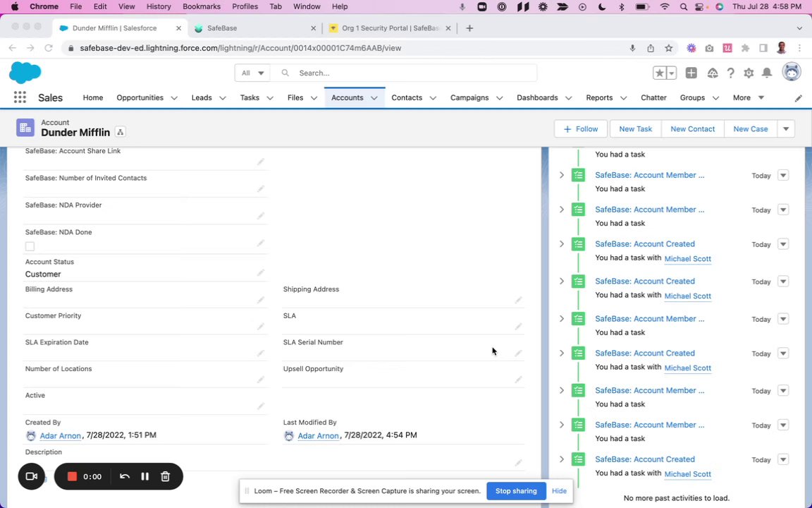Expand the Leads tab dropdown
The height and width of the screenshot is (508, 812).
point(222,98)
